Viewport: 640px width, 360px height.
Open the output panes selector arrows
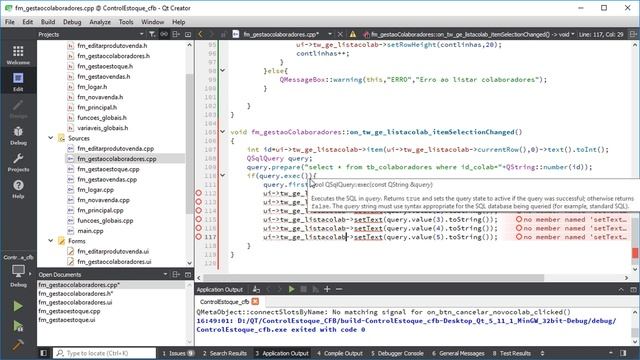pyautogui.click(x=542, y=353)
